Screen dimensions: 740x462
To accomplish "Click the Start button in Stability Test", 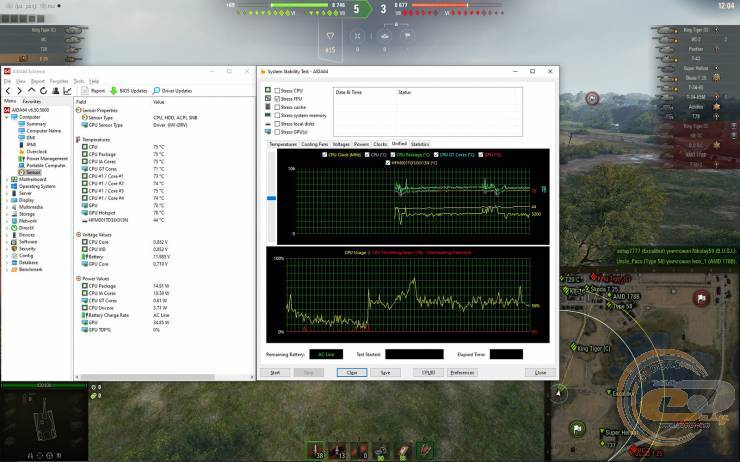I will tap(275, 372).
